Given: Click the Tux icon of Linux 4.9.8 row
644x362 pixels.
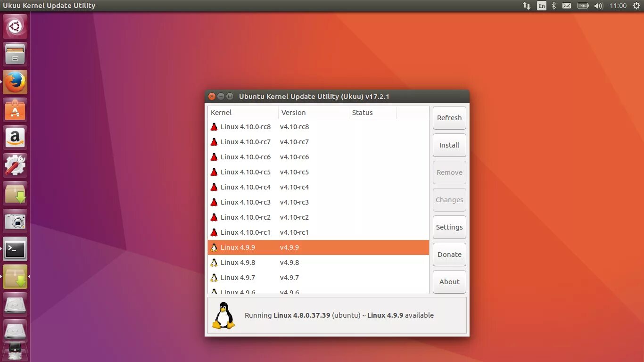Looking at the screenshot, I should (214, 263).
